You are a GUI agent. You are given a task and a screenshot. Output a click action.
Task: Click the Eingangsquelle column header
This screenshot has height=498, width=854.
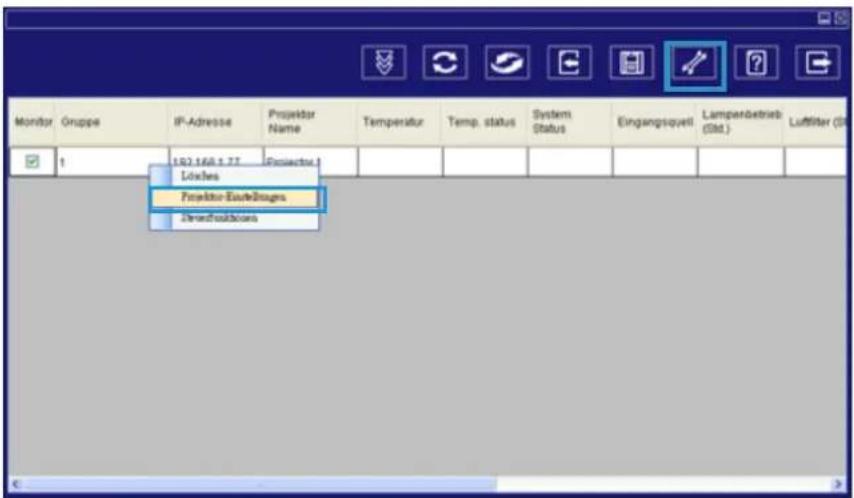pyautogui.click(x=655, y=122)
